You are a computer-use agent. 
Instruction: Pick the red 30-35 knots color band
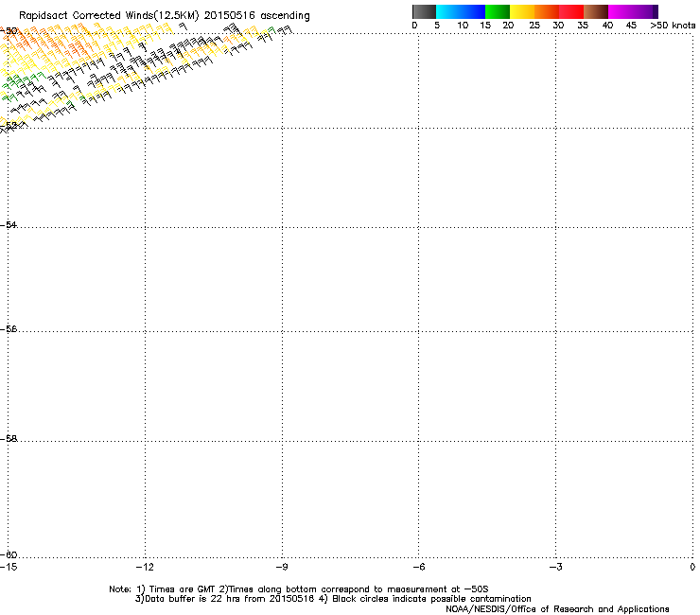571,11
